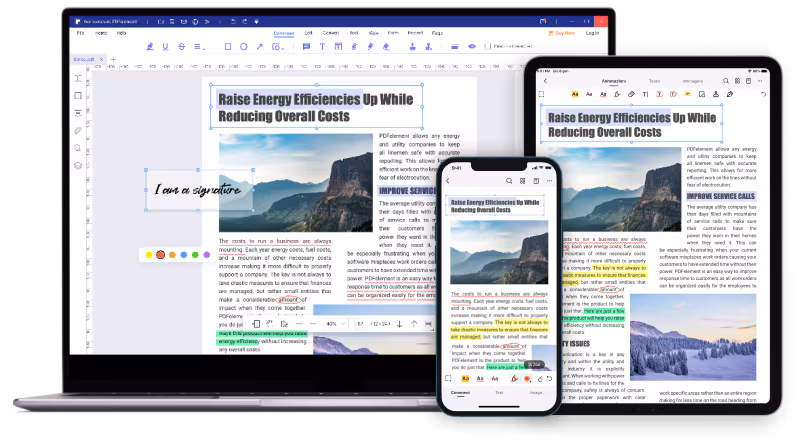Open the text formatting dropdown in the laptop toolbar

click(200, 46)
